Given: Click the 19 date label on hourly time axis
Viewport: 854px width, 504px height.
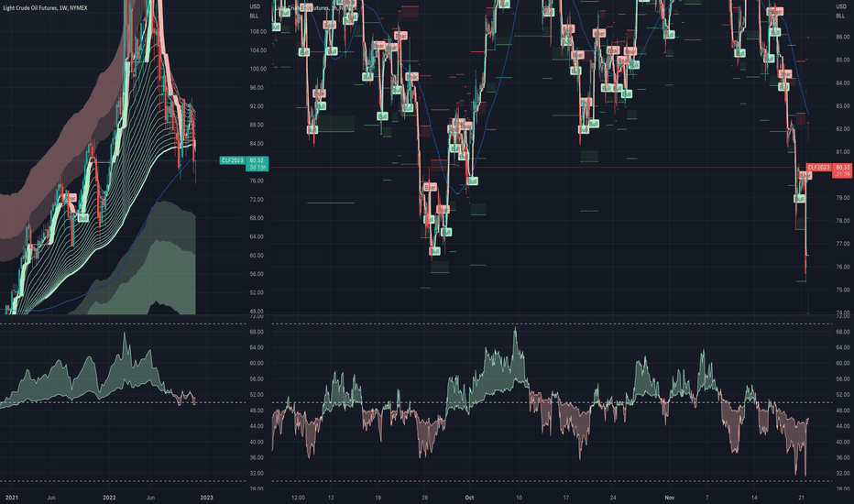Looking at the screenshot, I should [x=378, y=498].
